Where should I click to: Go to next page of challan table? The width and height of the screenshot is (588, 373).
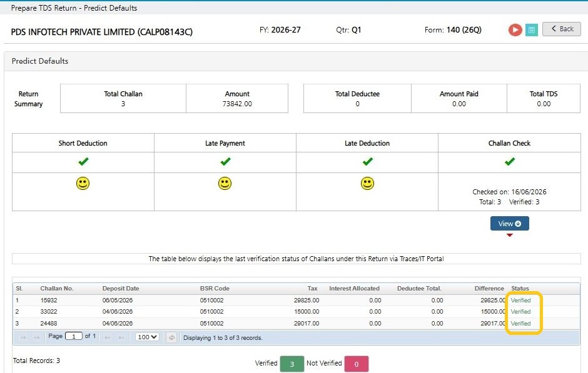coord(108,337)
